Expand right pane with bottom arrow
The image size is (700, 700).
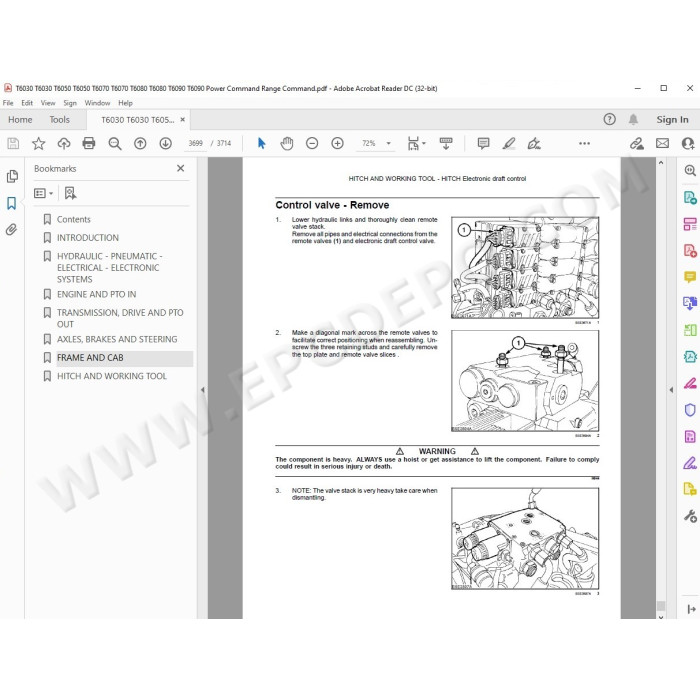692,609
